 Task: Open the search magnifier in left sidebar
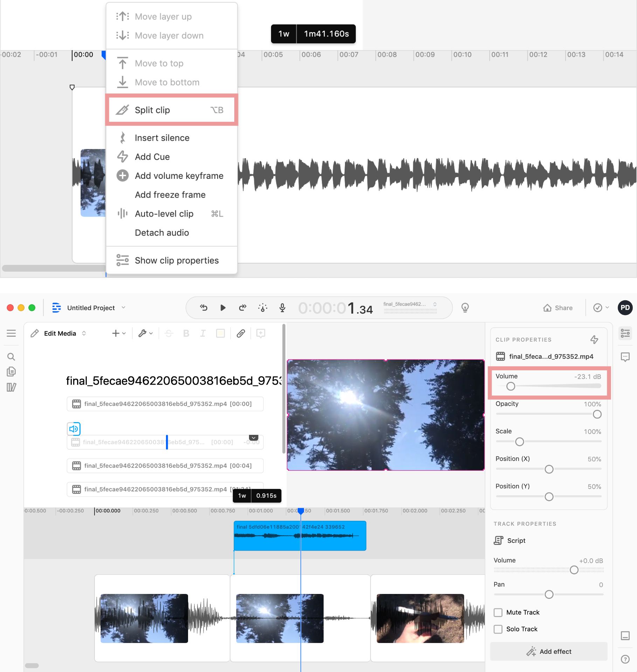click(x=11, y=357)
